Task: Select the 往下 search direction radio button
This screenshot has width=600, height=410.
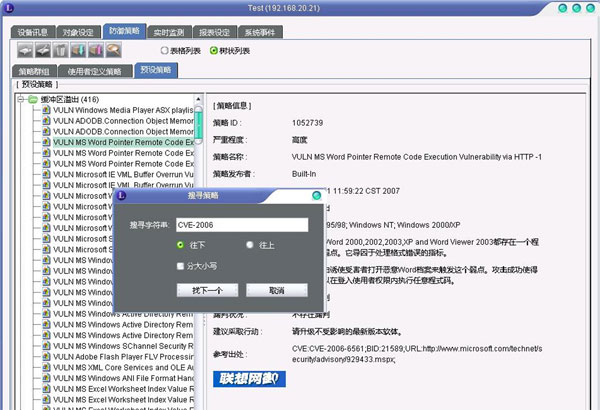Action: pos(180,244)
